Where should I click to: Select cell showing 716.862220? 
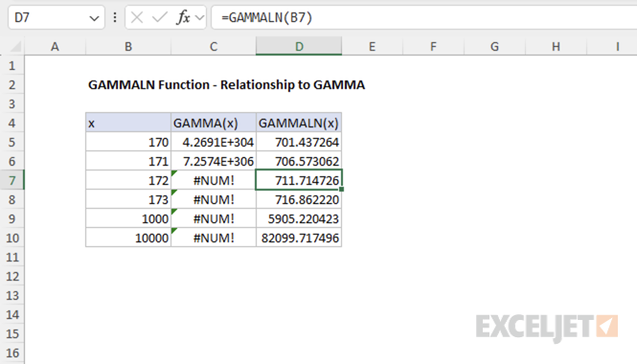[x=299, y=199]
